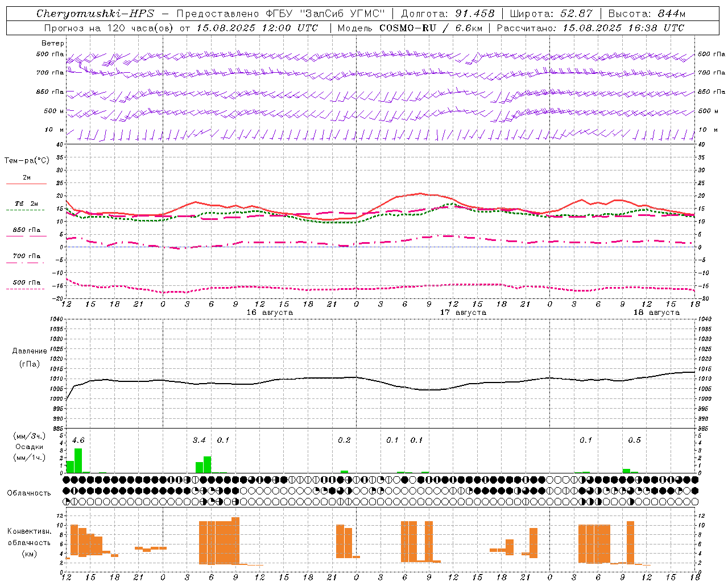Click the latitude value Широта: 52.87

[551, 14]
